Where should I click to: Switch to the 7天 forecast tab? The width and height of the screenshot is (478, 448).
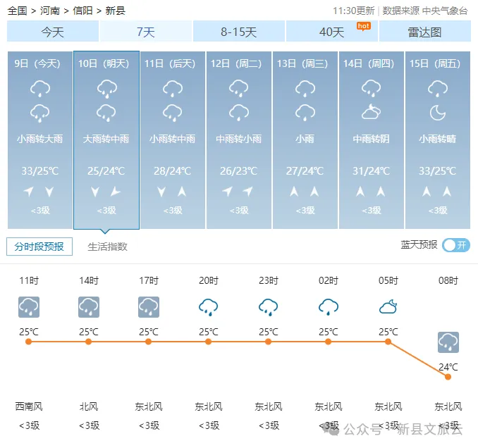146,32
